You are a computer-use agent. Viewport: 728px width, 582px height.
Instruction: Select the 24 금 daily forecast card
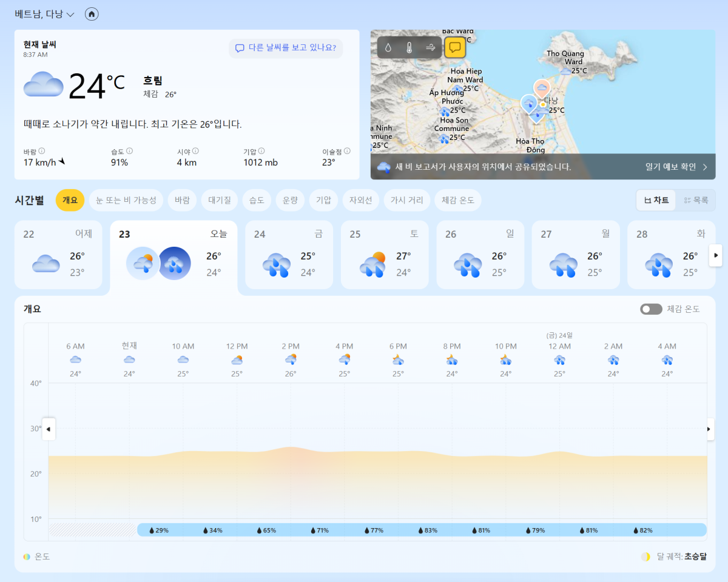(x=289, y=255)
